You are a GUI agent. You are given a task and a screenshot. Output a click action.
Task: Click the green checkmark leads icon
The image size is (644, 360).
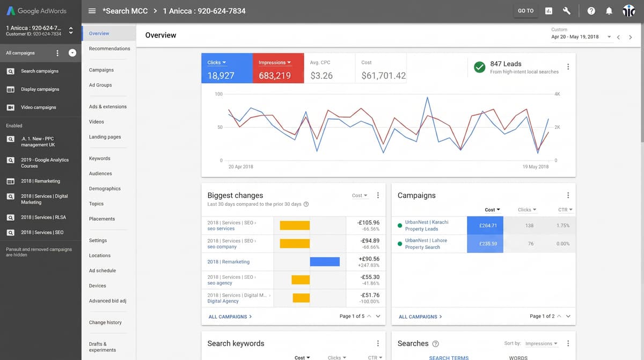[x=480, y=67]
